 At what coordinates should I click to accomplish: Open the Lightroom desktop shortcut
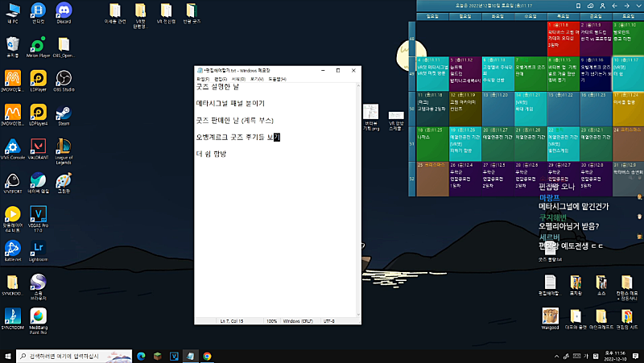pyautogui.click(x=37, y=249)
